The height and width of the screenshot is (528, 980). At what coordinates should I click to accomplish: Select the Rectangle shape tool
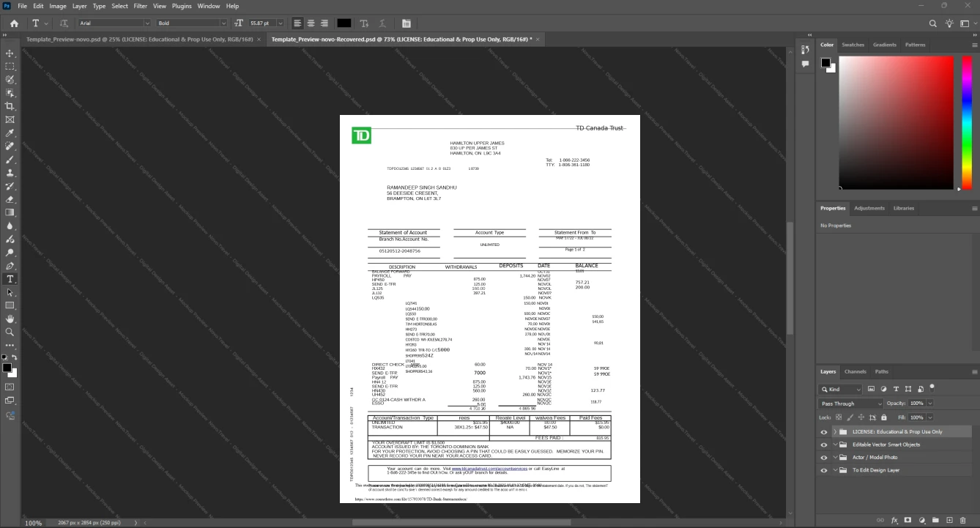pos(10,305)
